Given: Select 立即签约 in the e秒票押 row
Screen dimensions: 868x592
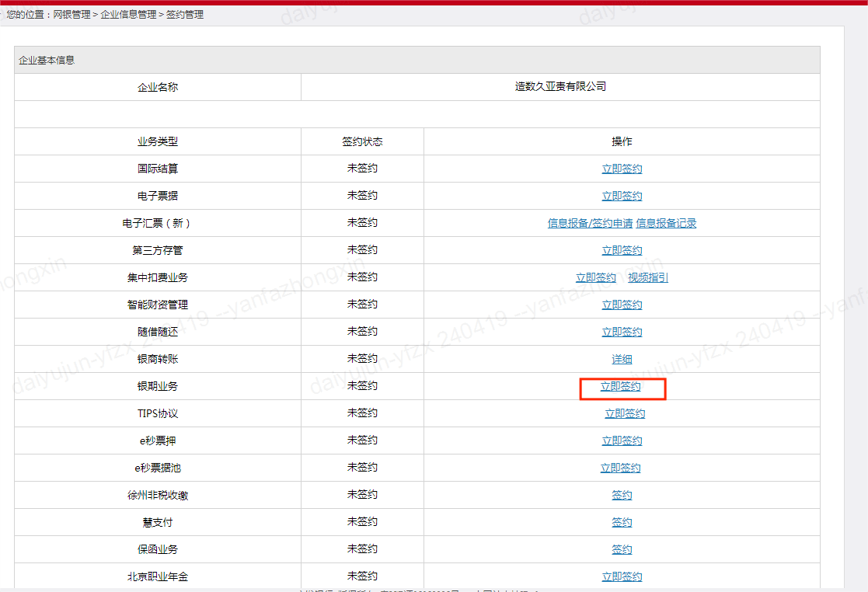Looking at the screenshot, I should (622, 441).
